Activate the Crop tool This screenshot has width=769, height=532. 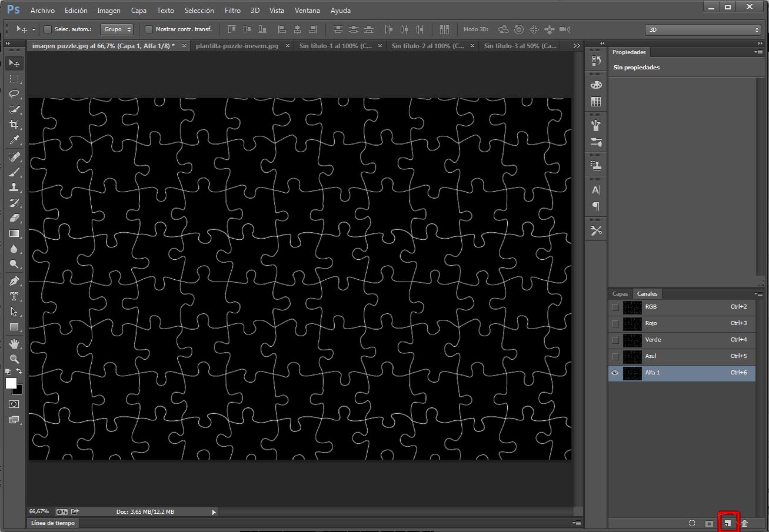[x=14, y=125]
